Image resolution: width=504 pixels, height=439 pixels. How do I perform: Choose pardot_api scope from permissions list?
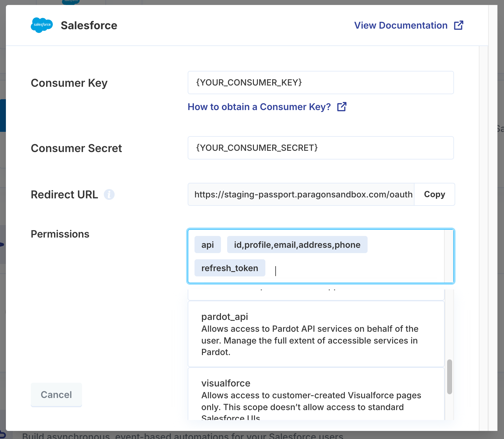coord(316,334)
